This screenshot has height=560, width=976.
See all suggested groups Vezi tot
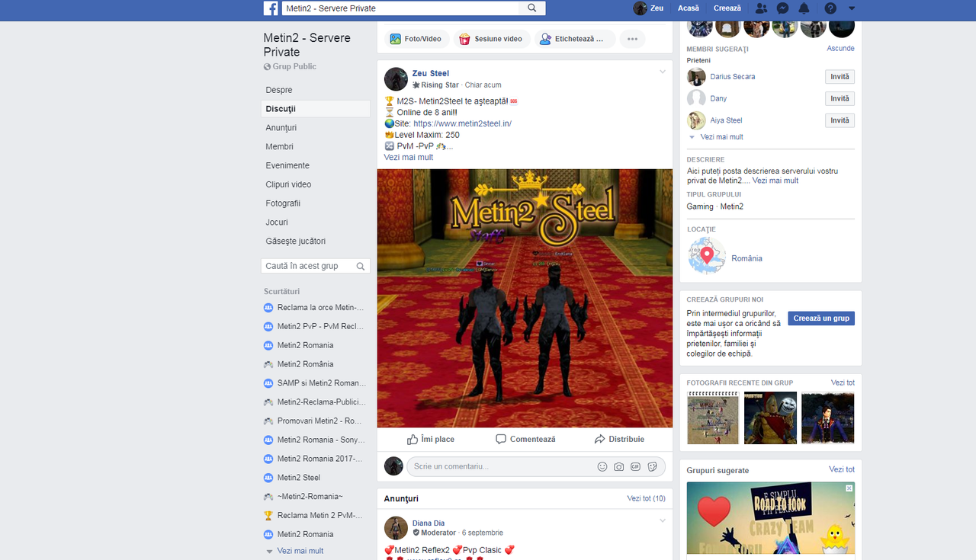pyautogui.click(x=842, y=469)
